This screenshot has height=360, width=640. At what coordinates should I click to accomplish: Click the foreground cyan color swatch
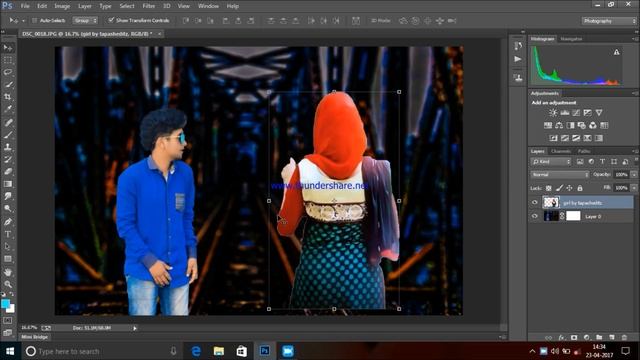(5, 304)
